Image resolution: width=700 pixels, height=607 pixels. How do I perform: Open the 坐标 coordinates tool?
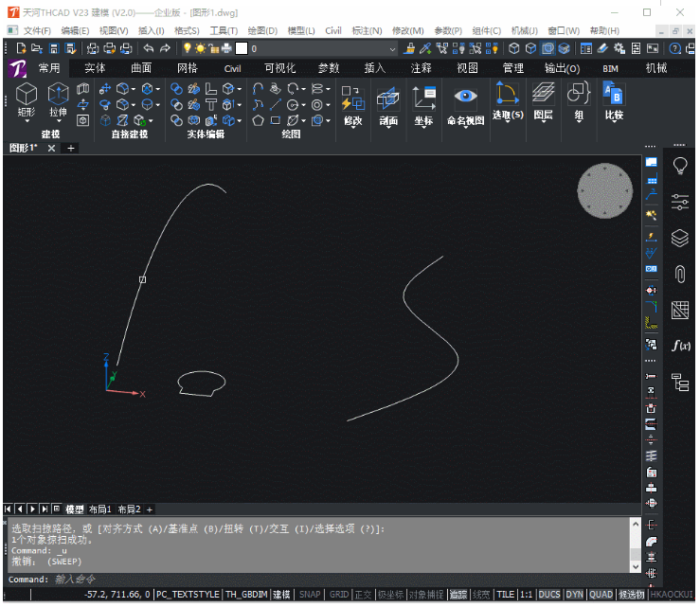(x=423, y=105)
